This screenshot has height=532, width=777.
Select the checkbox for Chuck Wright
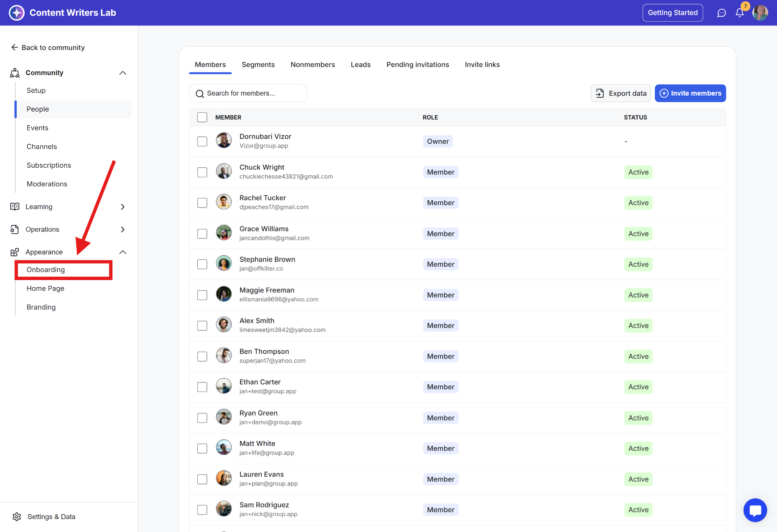pos(202,172)
